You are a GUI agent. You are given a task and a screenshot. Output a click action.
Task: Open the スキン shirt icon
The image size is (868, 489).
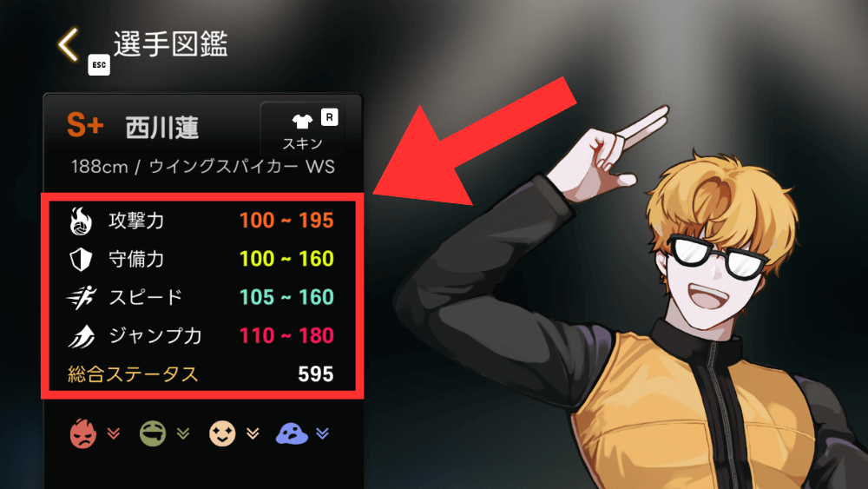tap(302, 121)
